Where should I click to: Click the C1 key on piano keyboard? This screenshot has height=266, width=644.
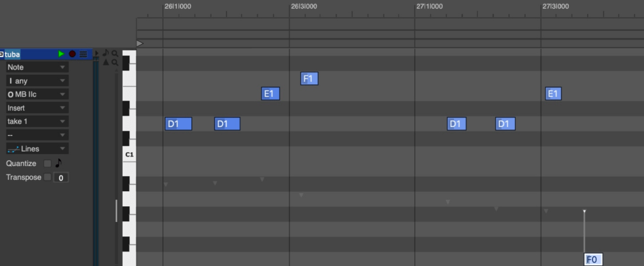click(x=129, y=155)
